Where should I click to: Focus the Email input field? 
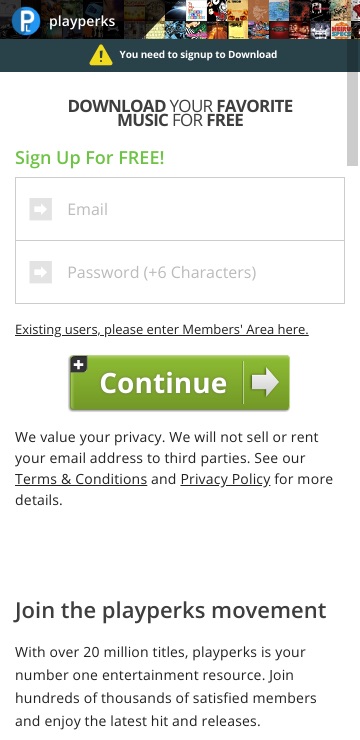click(x=180, y=209)
